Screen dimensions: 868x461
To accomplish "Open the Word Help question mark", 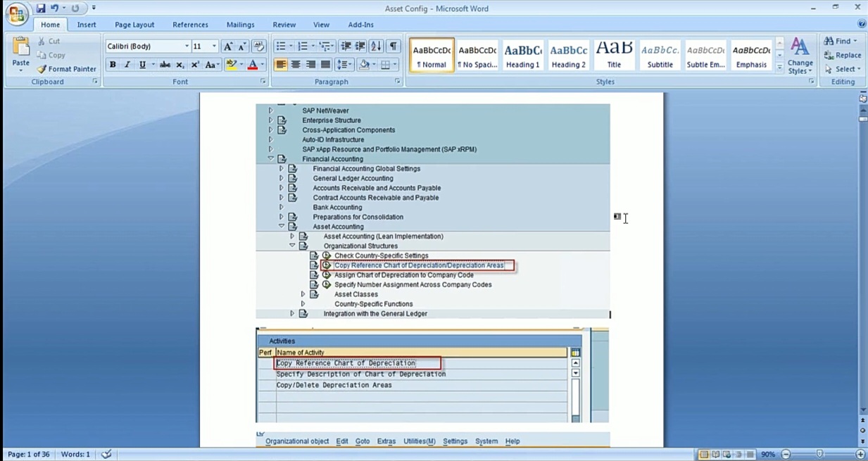I will (x=862, y=24).
